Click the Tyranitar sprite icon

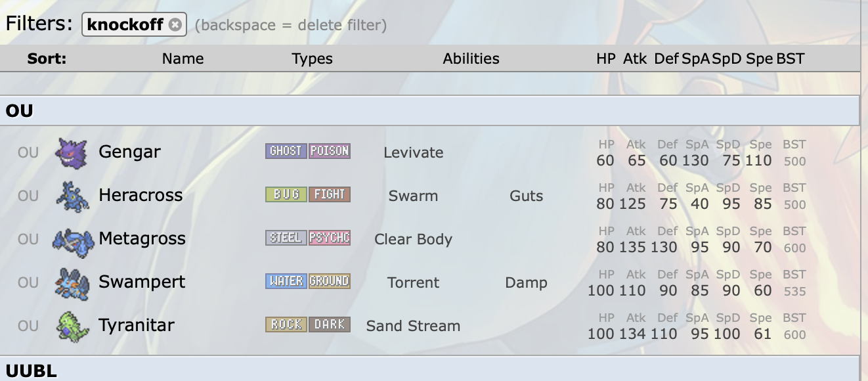pyautogui.click(x=72, y=326)
